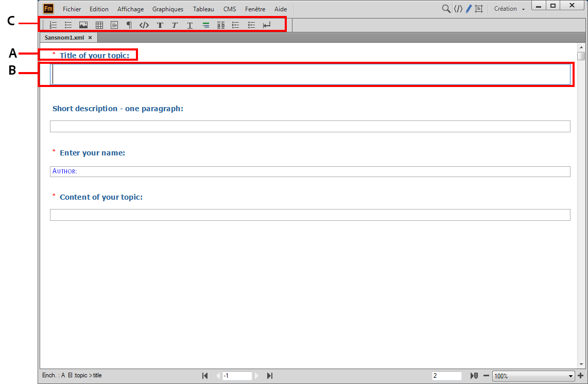Viewport: 588px width, 384px height.
Task: Open the Tableau menu
Action: 203,9
